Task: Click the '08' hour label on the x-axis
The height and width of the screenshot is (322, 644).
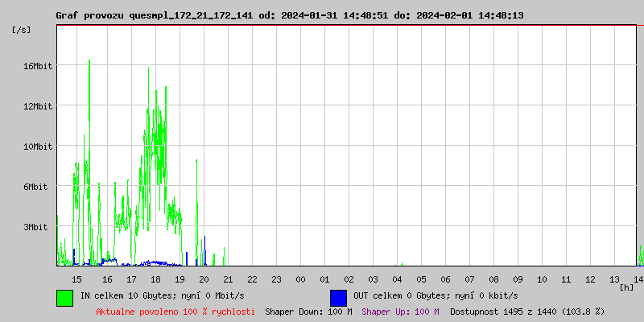Action: point(494,279)
